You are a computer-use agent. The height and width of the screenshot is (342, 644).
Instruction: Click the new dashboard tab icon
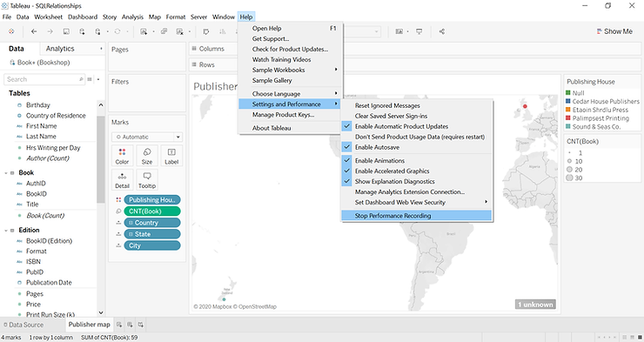[130, 325]
